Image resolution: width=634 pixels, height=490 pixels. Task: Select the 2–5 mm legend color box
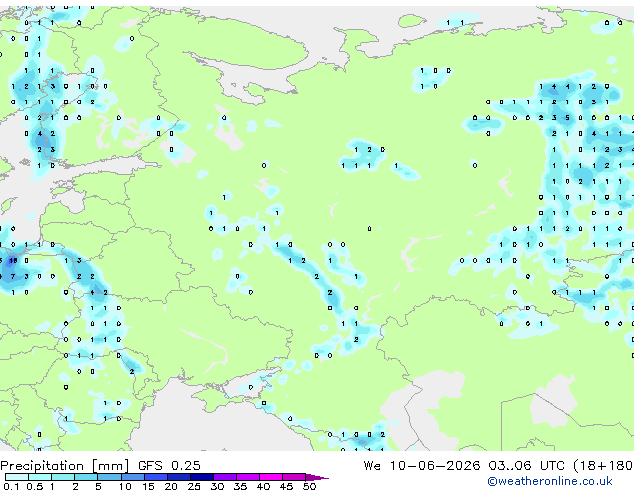point(86,477)
